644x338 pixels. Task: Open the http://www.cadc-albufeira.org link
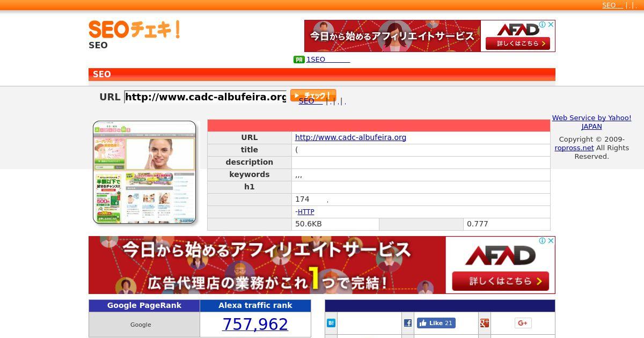tap(350, 137)
